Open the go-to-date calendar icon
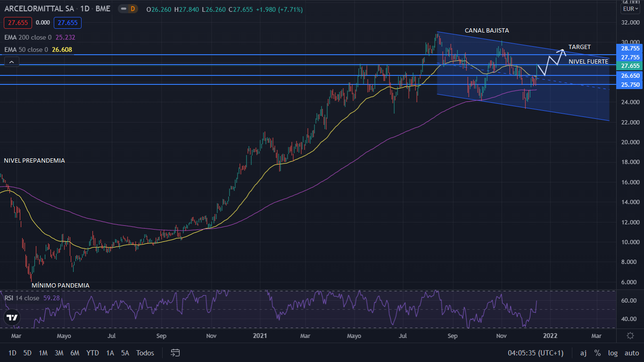This screenshot has height=362, width=644. 175,353
